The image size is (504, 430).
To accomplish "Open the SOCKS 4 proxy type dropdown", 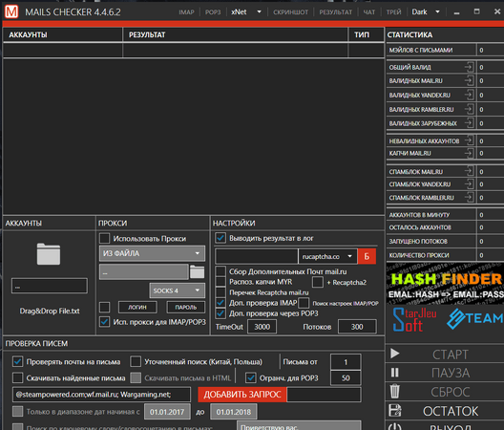I will point(178,290).
